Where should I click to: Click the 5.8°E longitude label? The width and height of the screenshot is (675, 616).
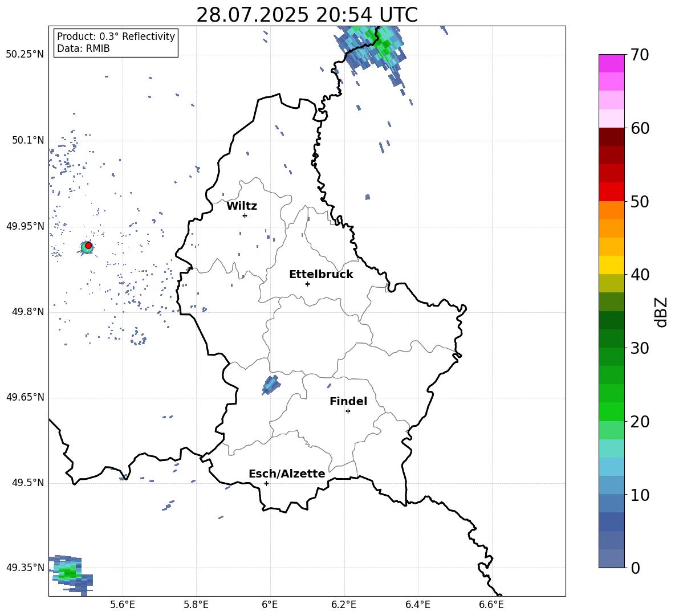click(196, 605)
